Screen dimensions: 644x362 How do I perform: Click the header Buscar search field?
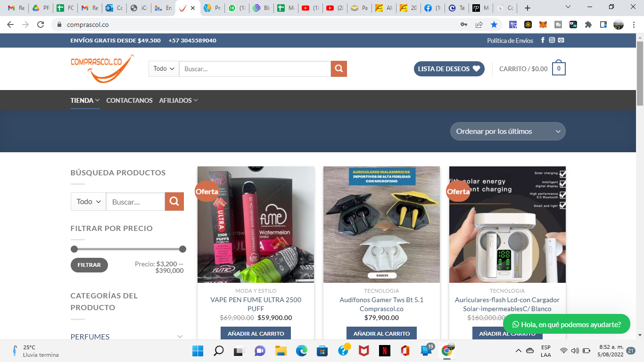[x=255, y=69]
